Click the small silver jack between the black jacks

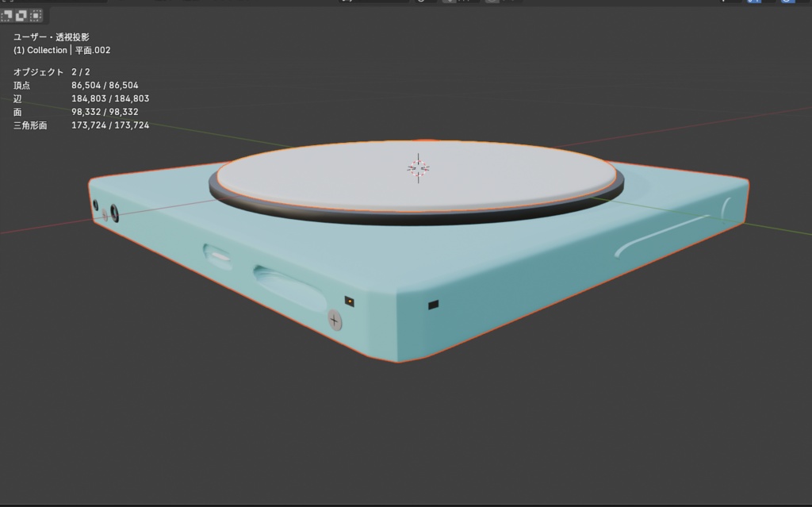105,214
